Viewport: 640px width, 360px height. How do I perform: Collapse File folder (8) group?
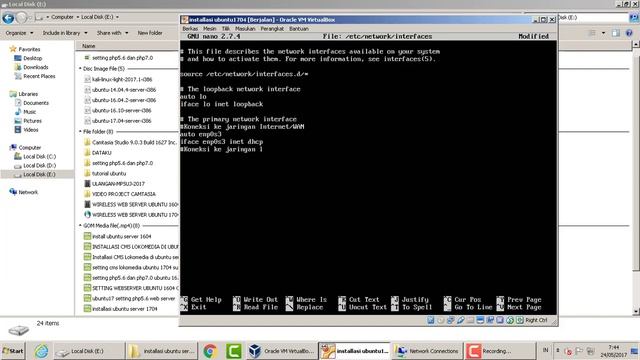[x=80, y=131]
